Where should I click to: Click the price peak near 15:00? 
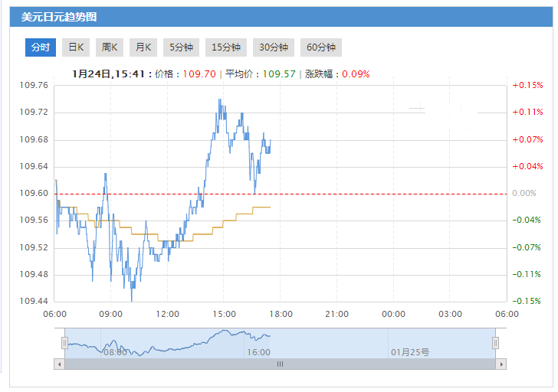[221, 100]
